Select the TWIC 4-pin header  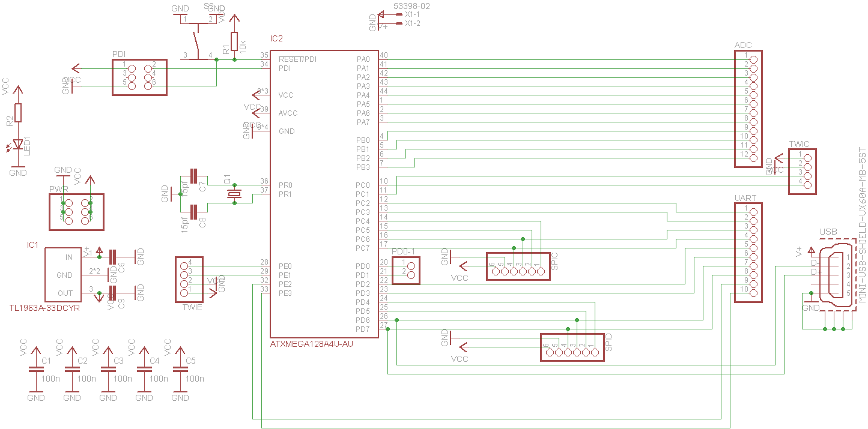point(803,171)
